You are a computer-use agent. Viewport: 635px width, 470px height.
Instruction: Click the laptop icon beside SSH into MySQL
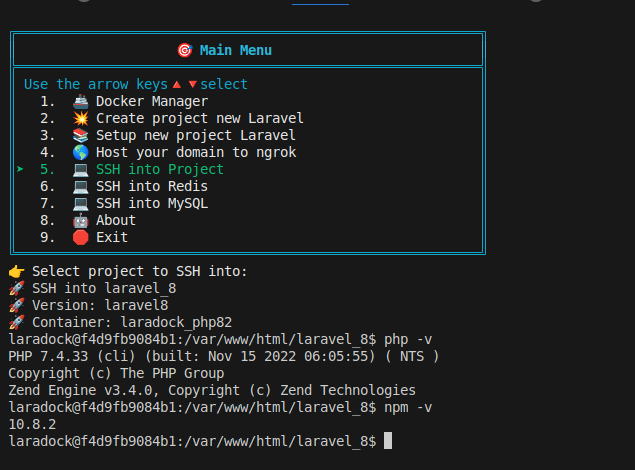pos(81,204)
